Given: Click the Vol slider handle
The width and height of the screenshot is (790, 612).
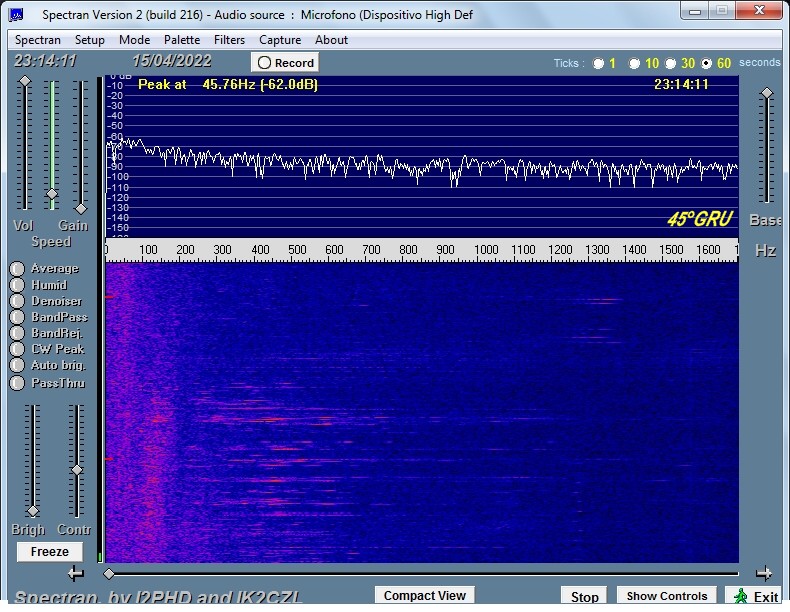Looking at the screenshot, I should [25, 81].
